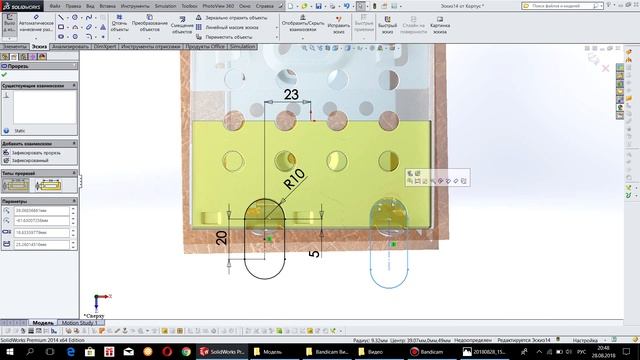
Task: Select the Sketch Fillet tool
Action: pos(89,37)
